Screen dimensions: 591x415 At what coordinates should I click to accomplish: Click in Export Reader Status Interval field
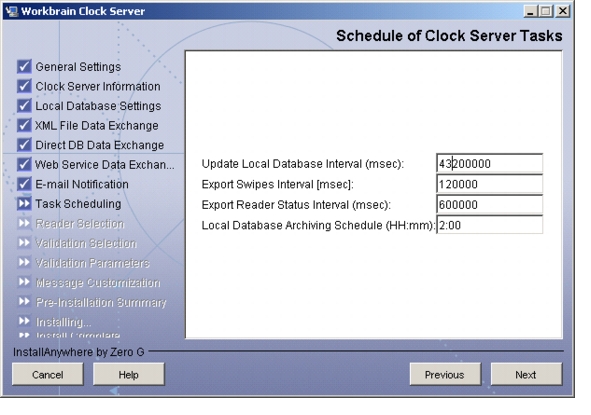tap(490, 205)
